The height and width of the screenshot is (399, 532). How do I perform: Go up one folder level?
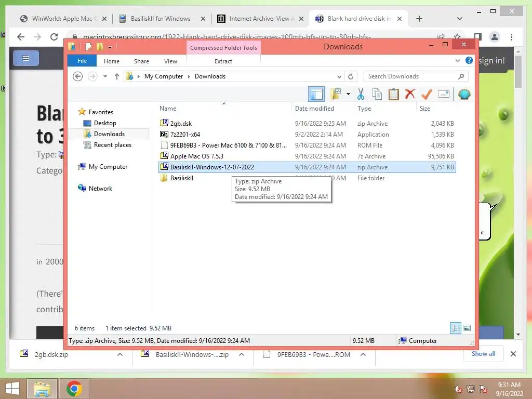coord(117,76)
